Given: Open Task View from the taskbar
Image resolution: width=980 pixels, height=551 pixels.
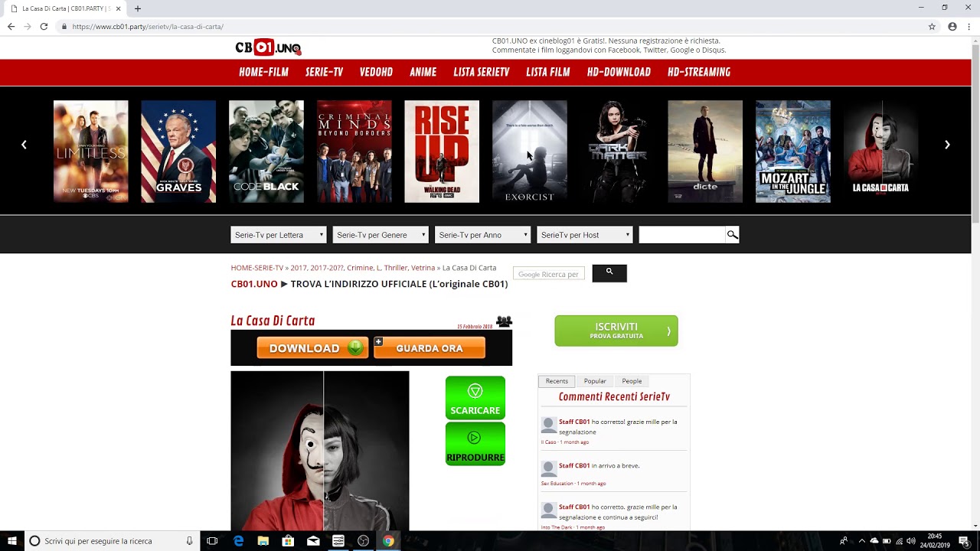Looking at the screenshot, I should coord(212,541).
